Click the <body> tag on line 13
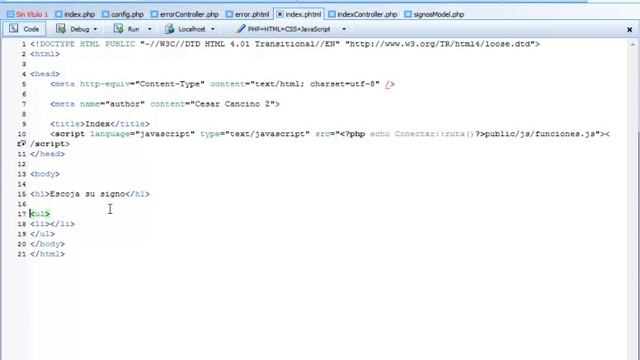Image resolution: width=640 pixels, height=360 pixels. (x=45, y=174)
